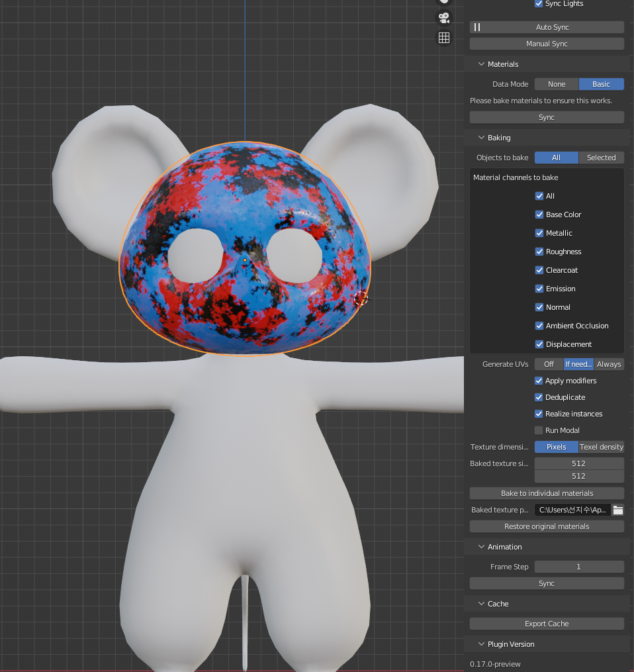Uncheck Realize instances
The width and height of the screenshot is (634, 672).
coord(539,414)
